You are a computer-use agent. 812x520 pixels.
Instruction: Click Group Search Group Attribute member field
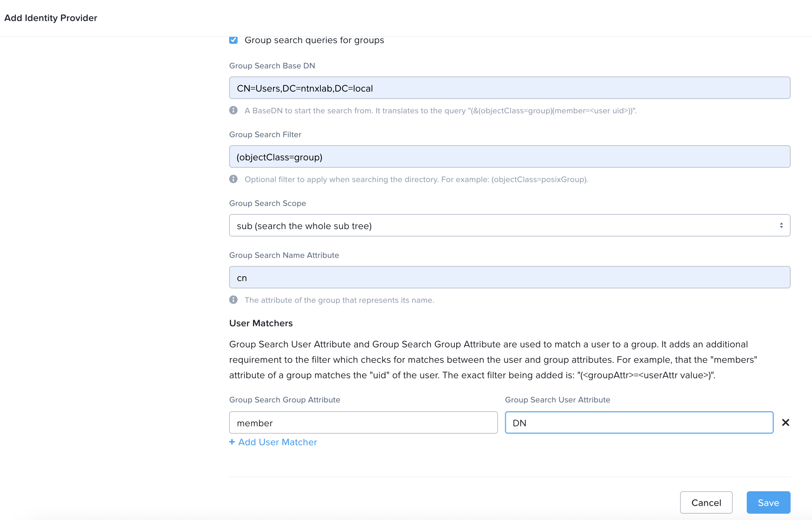(x=363, y=423)
